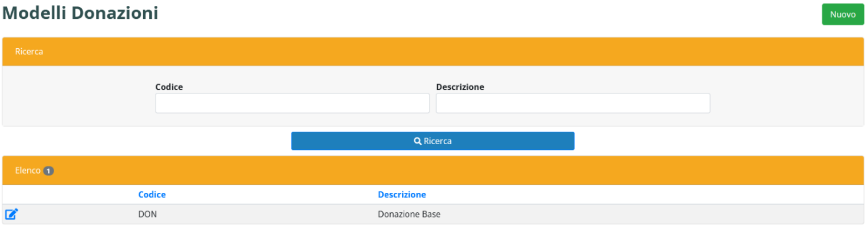Click the Codice field label
868x227 pixels.
click(169, 87)
